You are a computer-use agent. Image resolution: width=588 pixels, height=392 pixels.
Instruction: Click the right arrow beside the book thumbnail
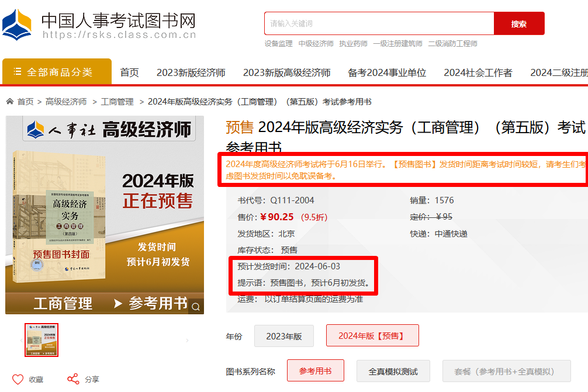coord(187,339)
